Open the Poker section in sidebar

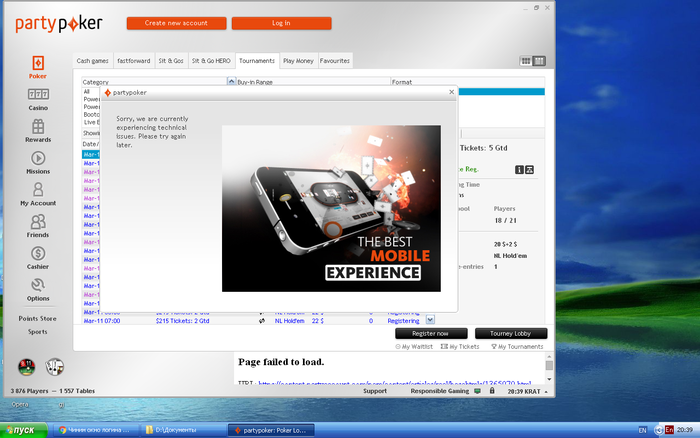click(x=38, y=67)
